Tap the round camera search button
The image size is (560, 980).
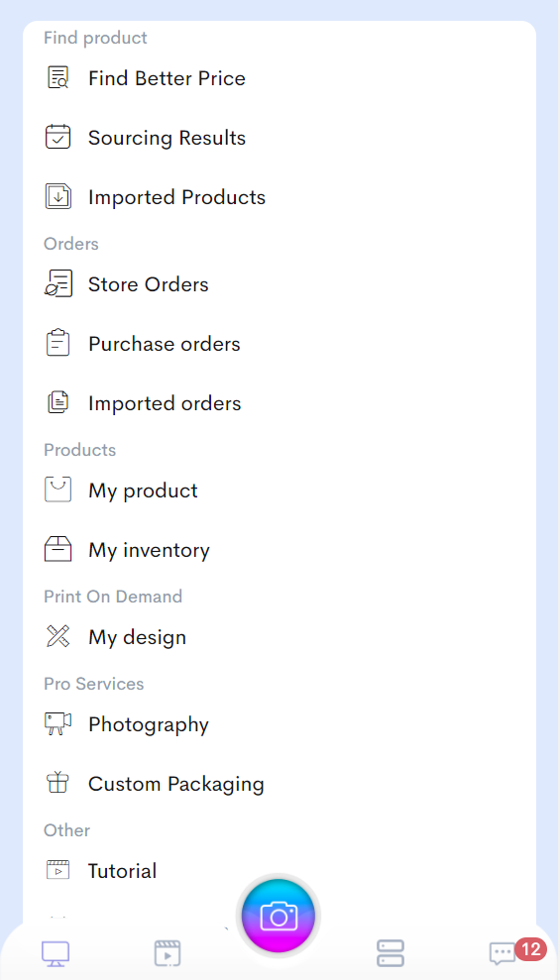point(279,916)
